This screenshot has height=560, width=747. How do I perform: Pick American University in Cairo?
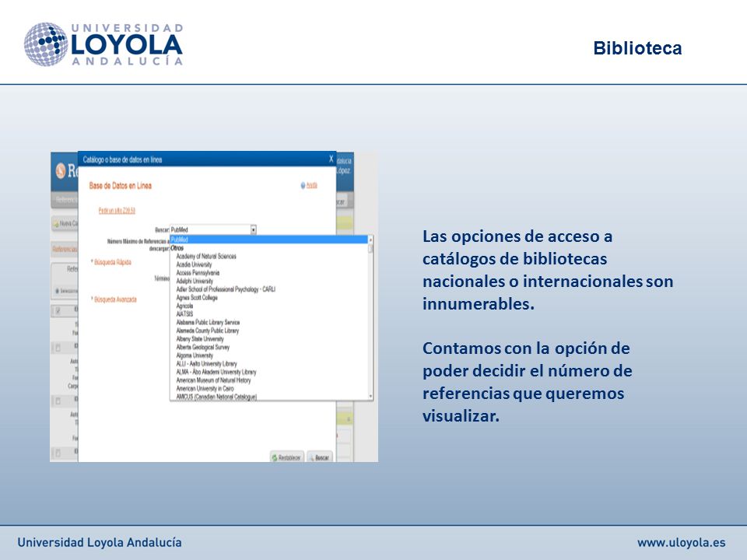tap(205, 389)
